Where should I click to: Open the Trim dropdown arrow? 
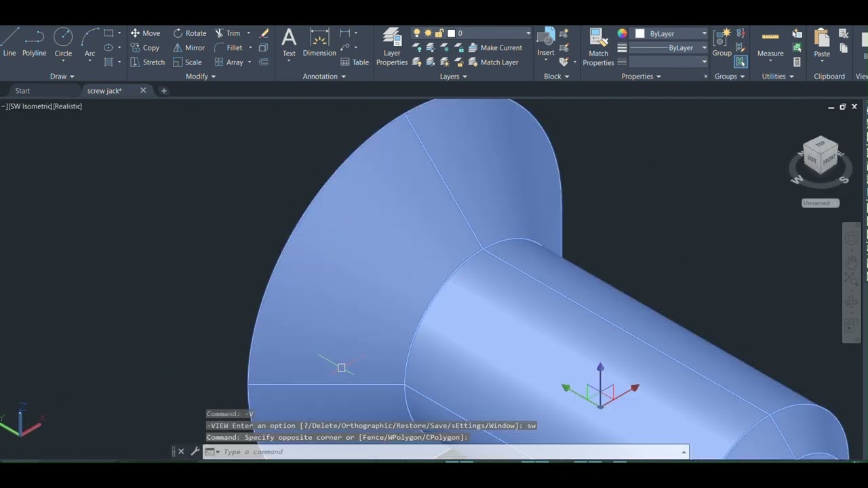pyautogui.click(x=248, y=33)
